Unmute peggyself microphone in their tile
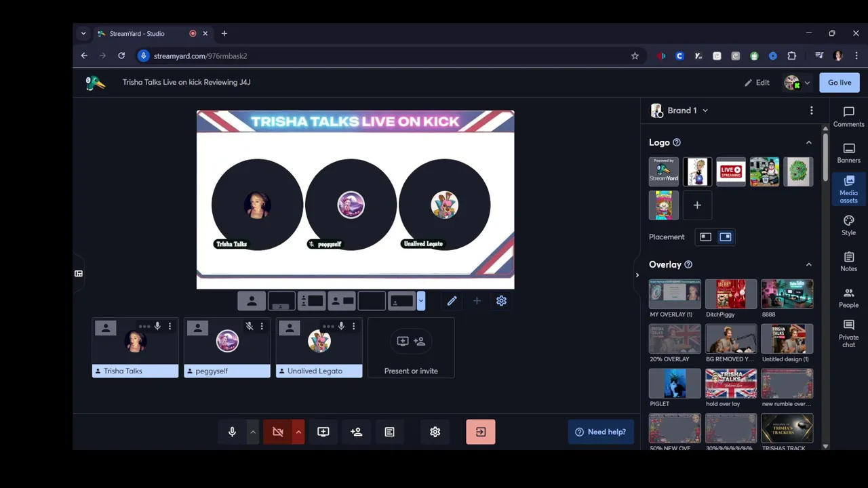Image resolution: width=868 pixels, height=488 pixels. tap(250, 327)
